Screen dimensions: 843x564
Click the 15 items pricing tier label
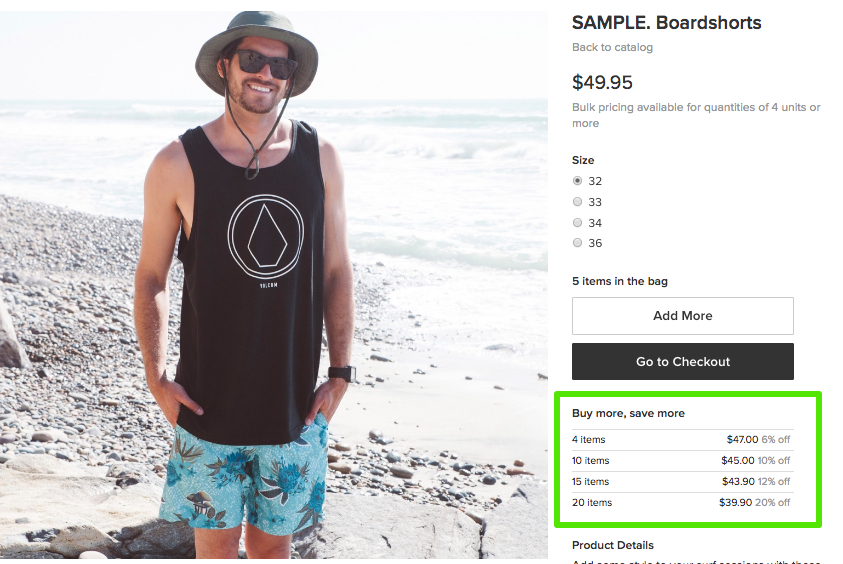pos(591,482)
